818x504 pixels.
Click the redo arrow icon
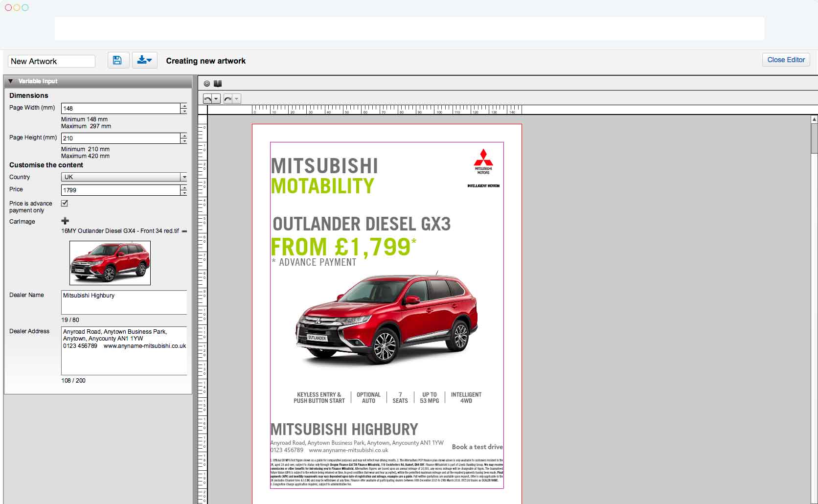click(227, 99)
